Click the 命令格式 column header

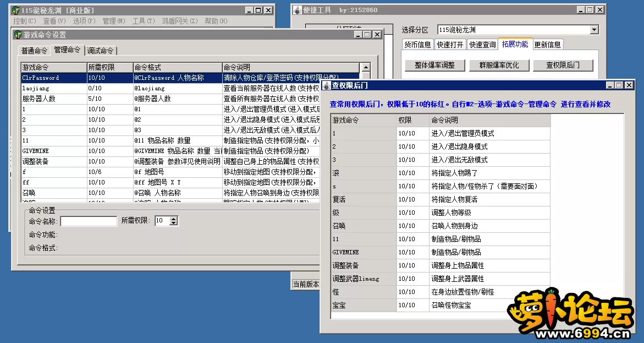(178, 67)
